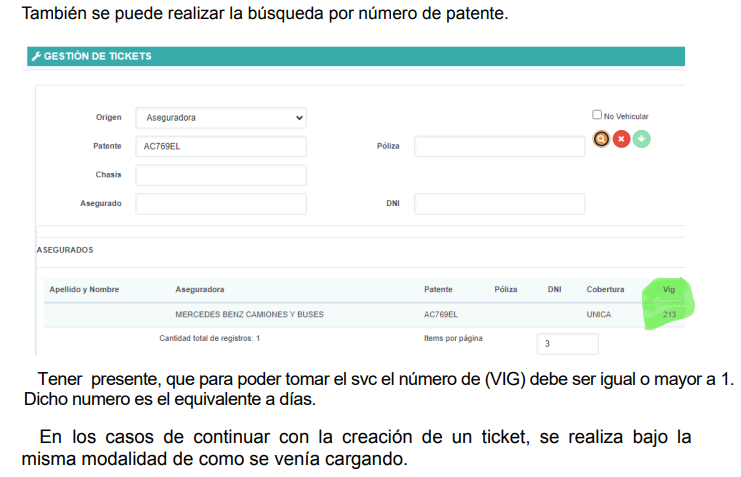Click the orange search magnifier icon
Screen dimensions: 741x477
pyautogui.click(x=601, y=139)
